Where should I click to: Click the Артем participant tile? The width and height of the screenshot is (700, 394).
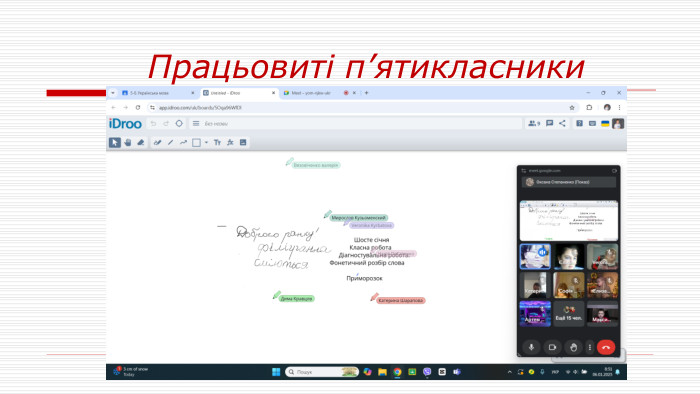(x=535, y=314)
